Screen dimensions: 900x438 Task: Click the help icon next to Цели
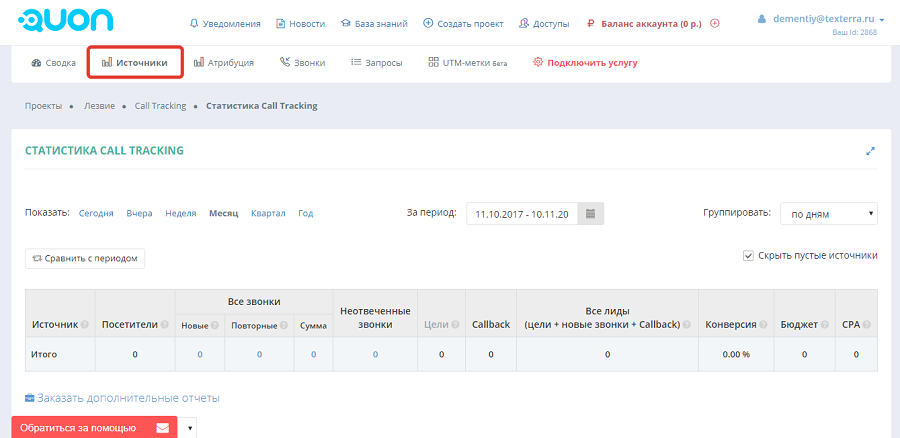455,325
